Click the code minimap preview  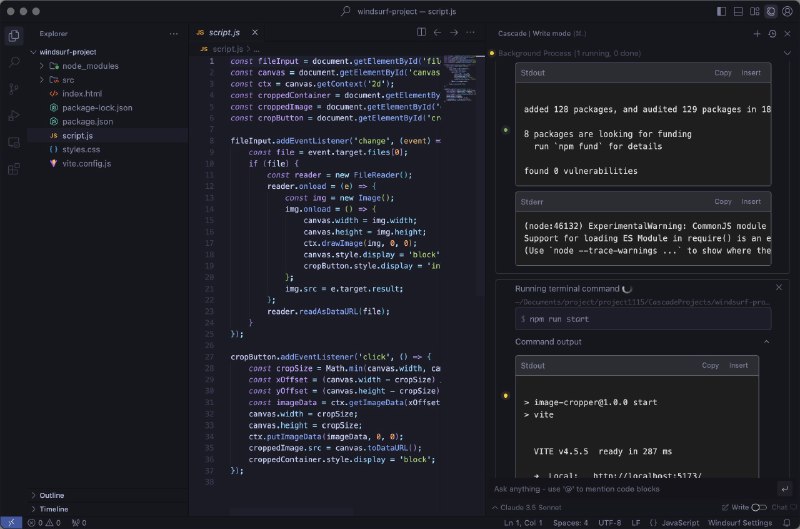(x=461, y=78)
